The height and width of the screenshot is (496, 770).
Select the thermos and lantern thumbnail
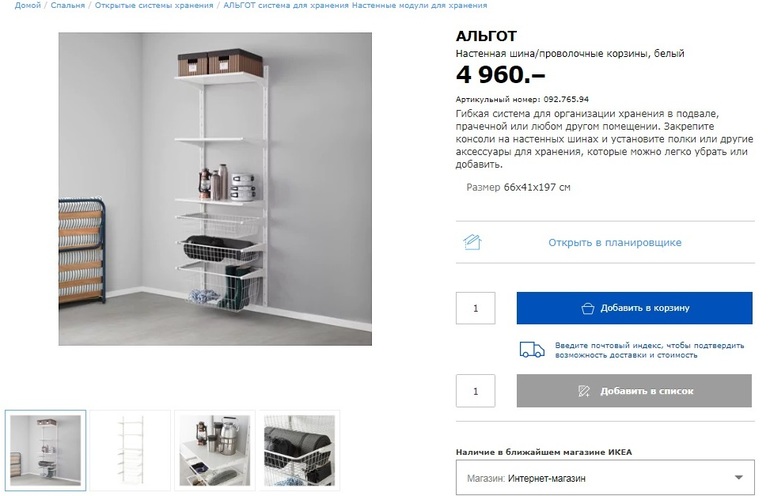215,450
